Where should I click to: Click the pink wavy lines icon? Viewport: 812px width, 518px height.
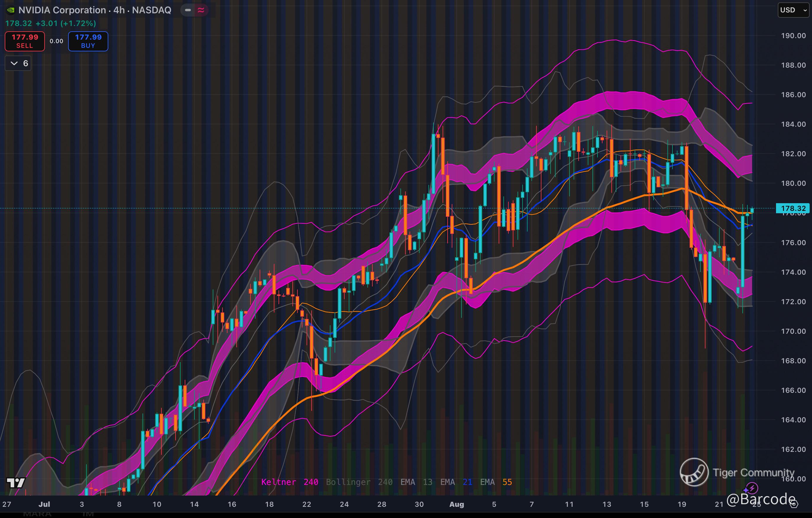tap(201, 10)
